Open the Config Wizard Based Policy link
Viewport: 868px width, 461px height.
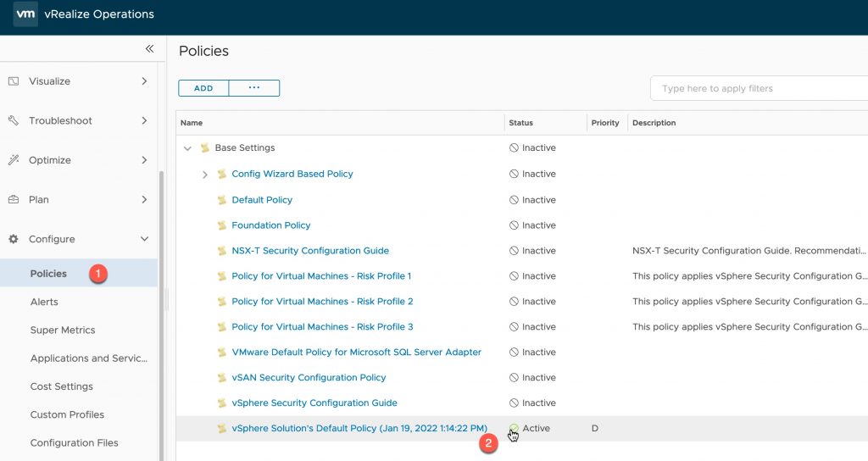[x=292, y=174]
